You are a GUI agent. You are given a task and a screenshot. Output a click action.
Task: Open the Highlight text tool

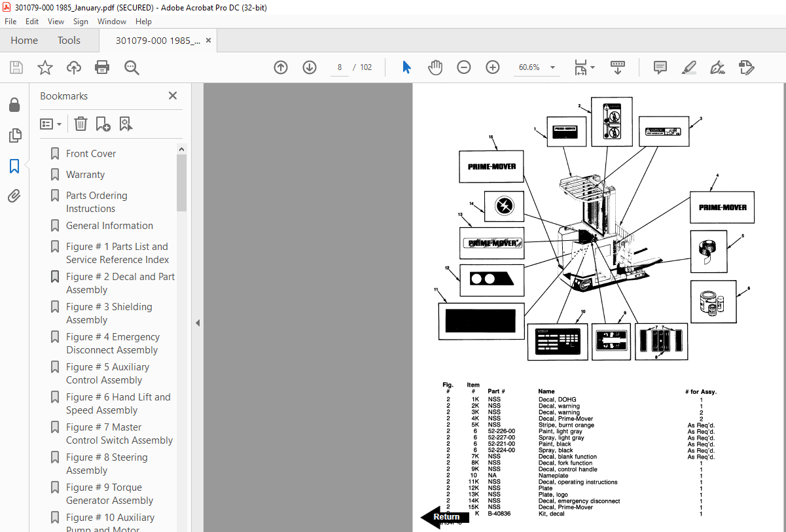[688, 67]
